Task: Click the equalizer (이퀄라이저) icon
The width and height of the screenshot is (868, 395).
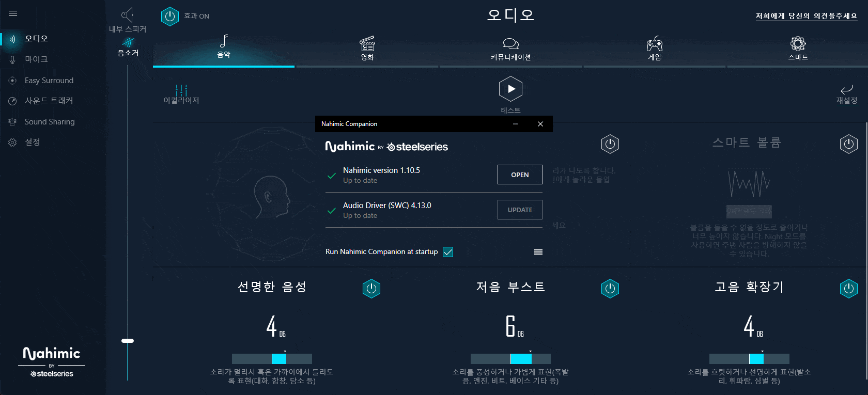Action: coord(181,91)
